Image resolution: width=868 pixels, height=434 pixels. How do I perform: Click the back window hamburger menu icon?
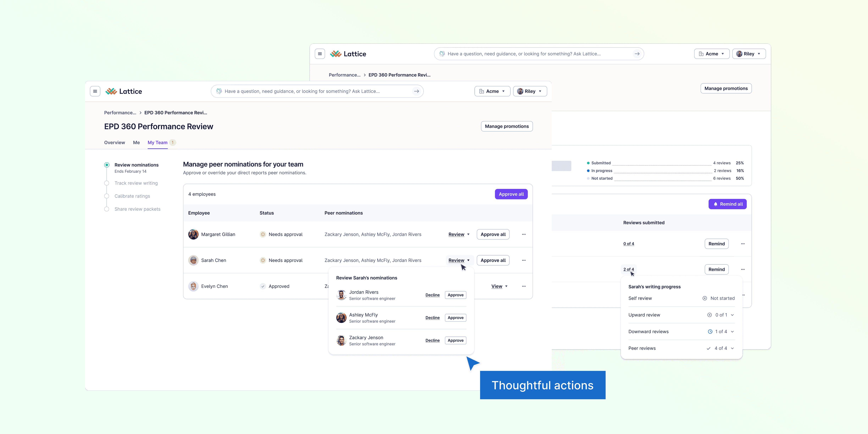tap(320, 54)
